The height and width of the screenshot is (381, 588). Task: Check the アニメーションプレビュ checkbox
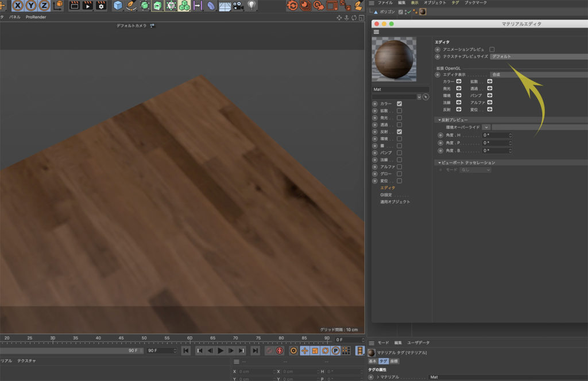coord(492,49)
